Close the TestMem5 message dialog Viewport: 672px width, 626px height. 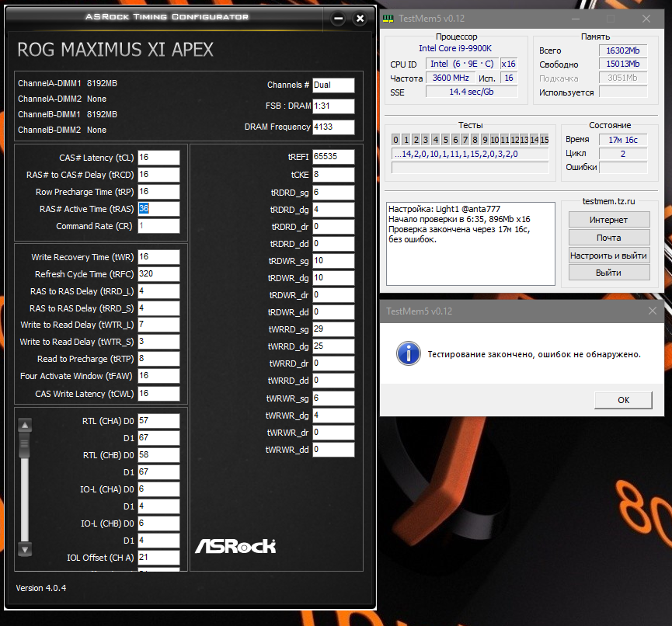pos(653,311)
